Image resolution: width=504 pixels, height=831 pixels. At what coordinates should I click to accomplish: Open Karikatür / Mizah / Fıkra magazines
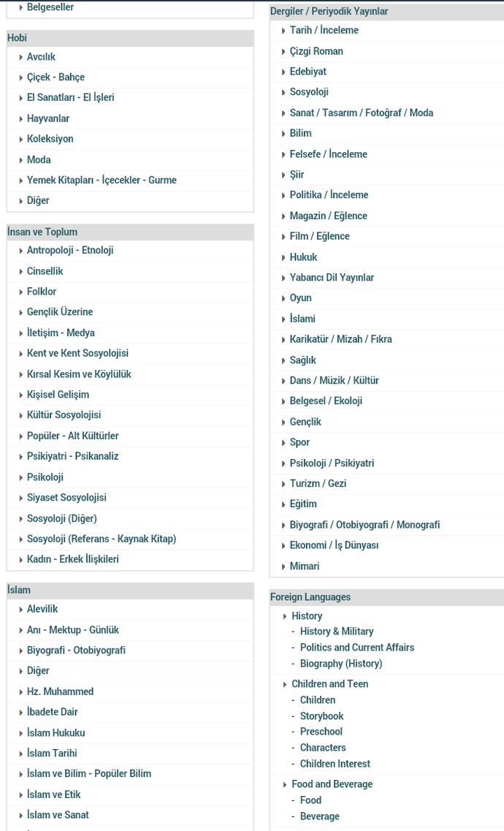click(341, 339)
